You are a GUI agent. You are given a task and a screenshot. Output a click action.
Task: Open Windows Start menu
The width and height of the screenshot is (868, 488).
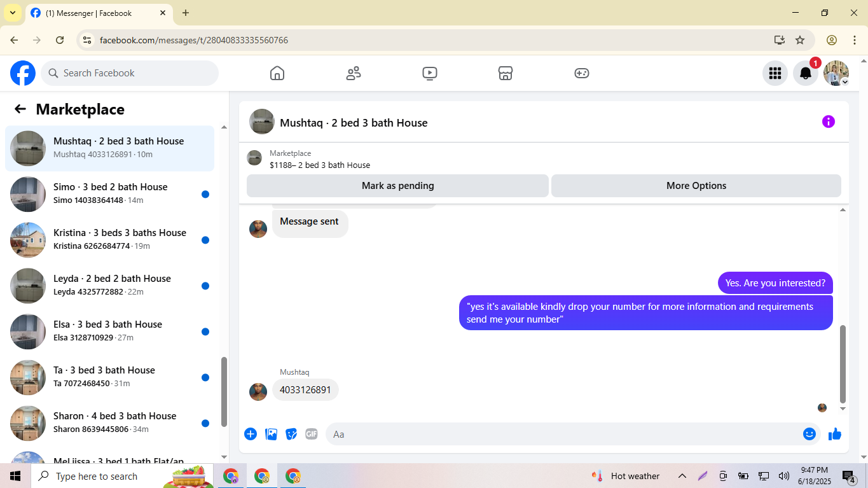(15, 476)
